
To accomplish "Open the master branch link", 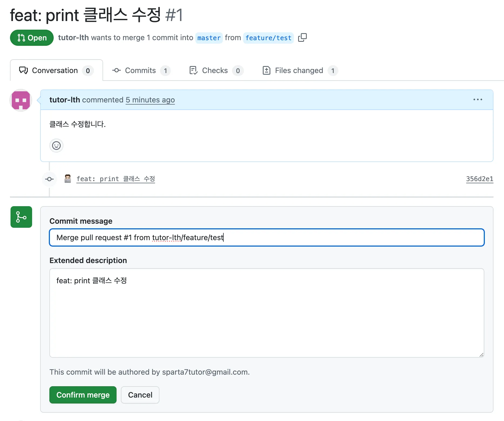I will (x=209, y=38).
